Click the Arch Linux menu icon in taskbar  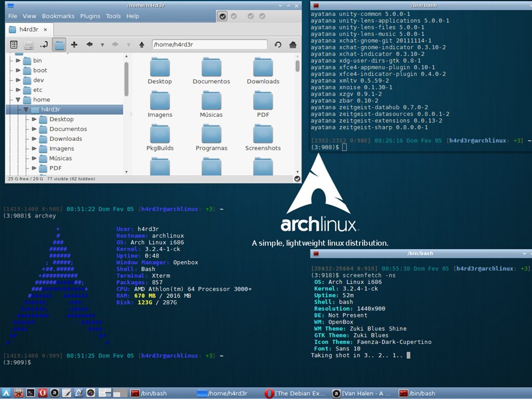[x=6, y=393]
